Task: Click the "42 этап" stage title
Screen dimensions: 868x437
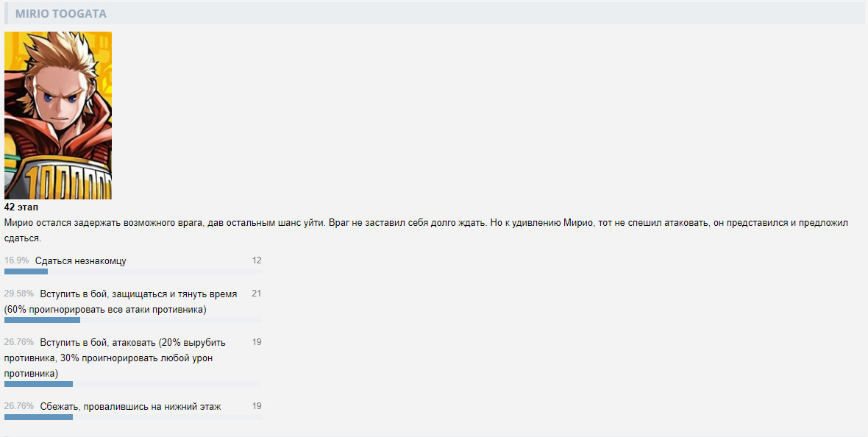Action: click(21, 207)
